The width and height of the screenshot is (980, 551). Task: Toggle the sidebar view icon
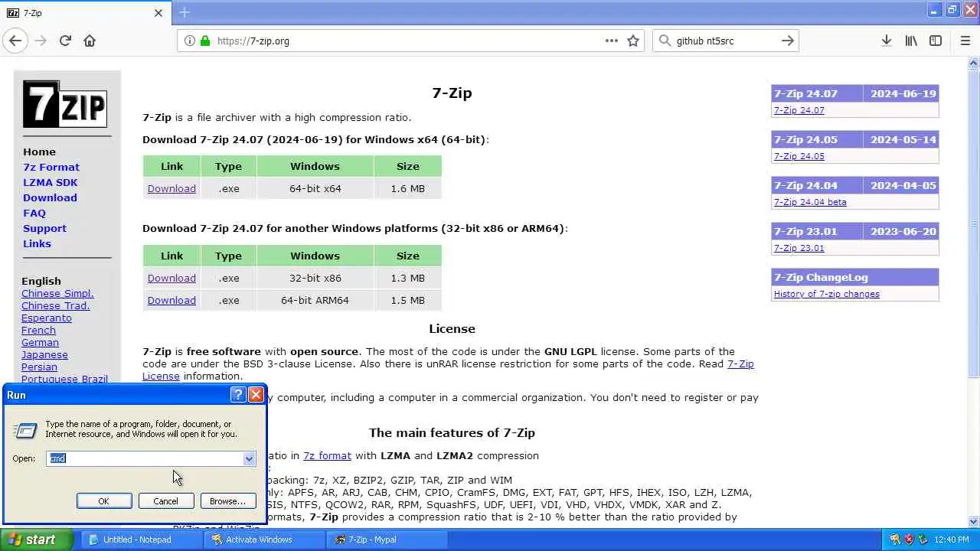(936, 41)
